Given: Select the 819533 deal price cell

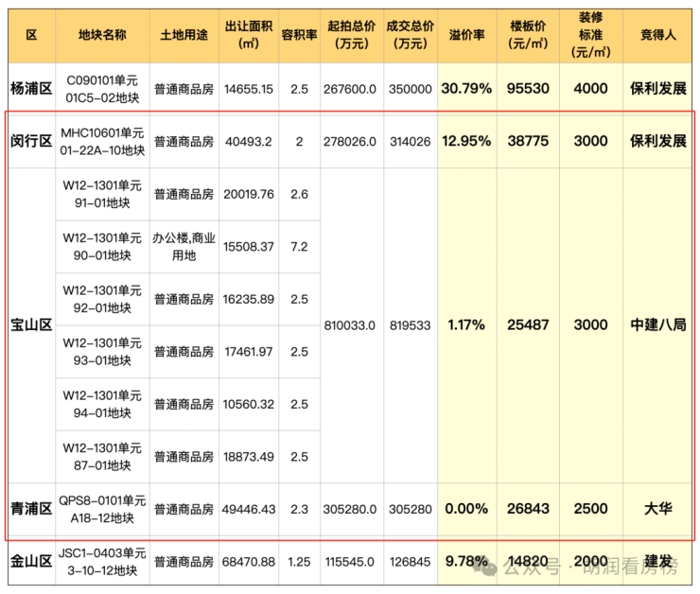Looking at the screenshot, I should coord(410,324).
